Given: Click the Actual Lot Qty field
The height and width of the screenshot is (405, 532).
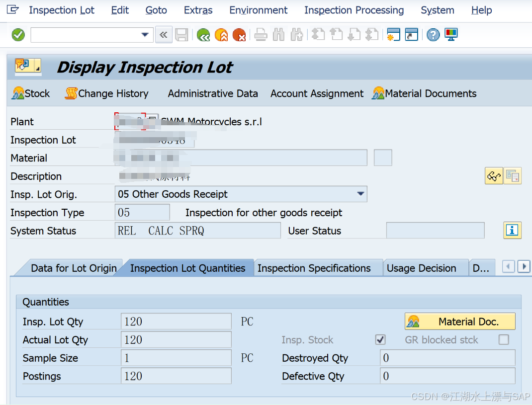Looking at the screenshot, I should click(176, 339).
